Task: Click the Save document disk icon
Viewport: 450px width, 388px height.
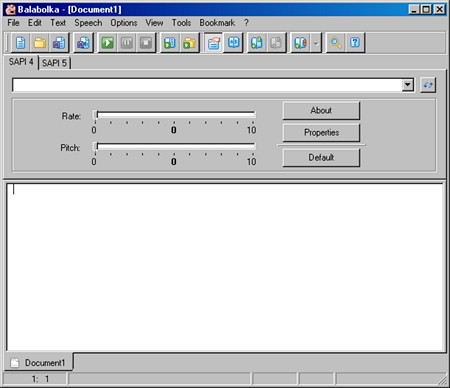Action: (59, 43)
